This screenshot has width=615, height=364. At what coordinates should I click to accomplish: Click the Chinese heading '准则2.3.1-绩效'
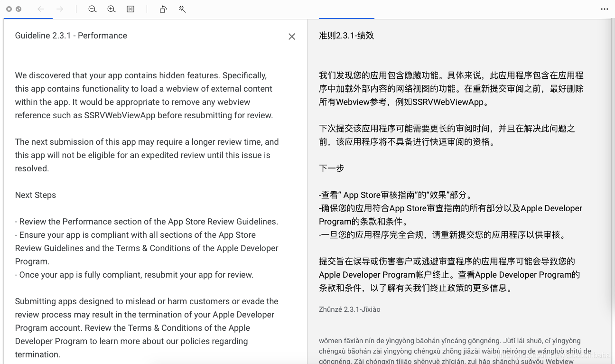click(346, 36)
